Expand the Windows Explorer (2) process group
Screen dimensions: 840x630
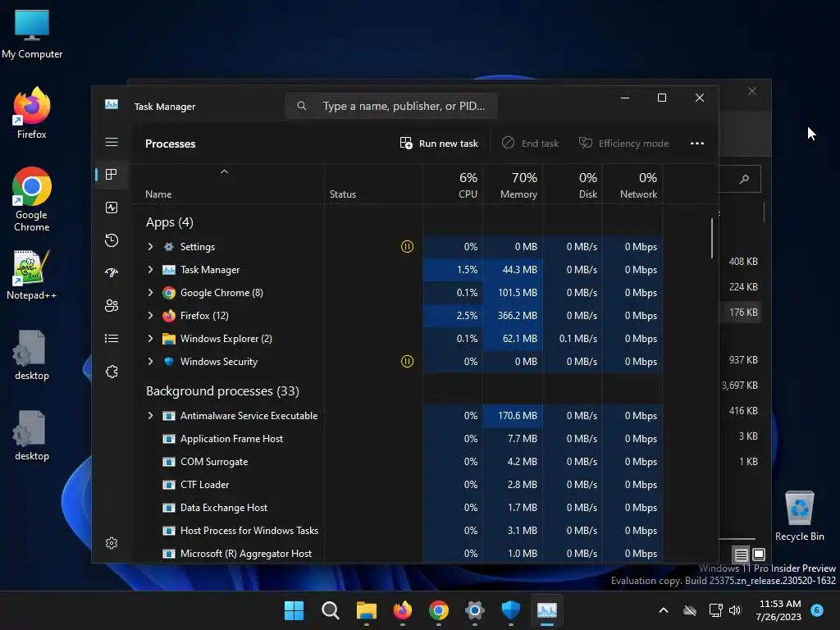click(x=151, y=339)
